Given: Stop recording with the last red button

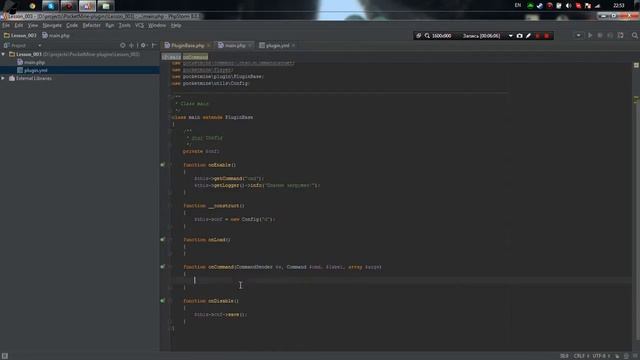Looking at the screenshot, I should [x=547, y=36].
